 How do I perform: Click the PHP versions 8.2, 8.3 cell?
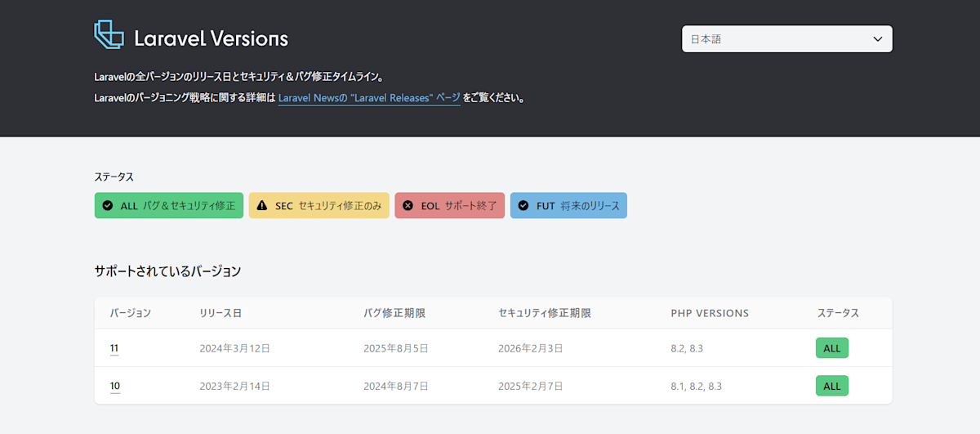tap(687, 348)
